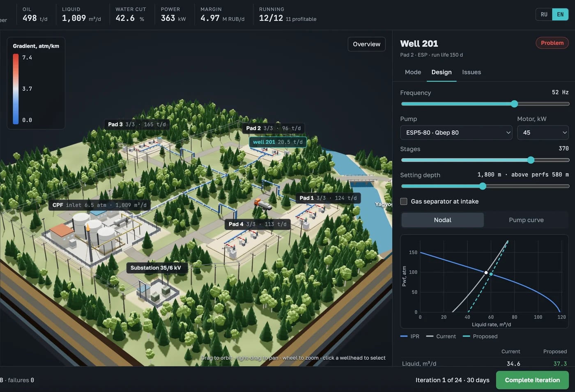This screenshot has height=392, width=575.
Task: Click the Problem status badge
Action: 552,43
